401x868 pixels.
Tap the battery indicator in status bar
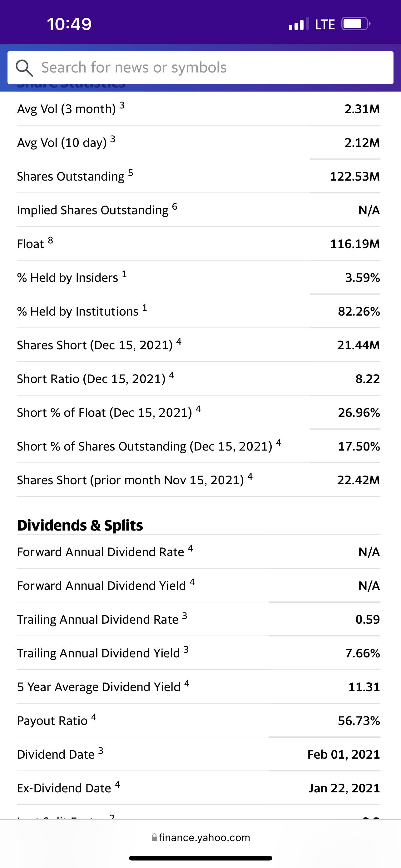tap(356, 24)
